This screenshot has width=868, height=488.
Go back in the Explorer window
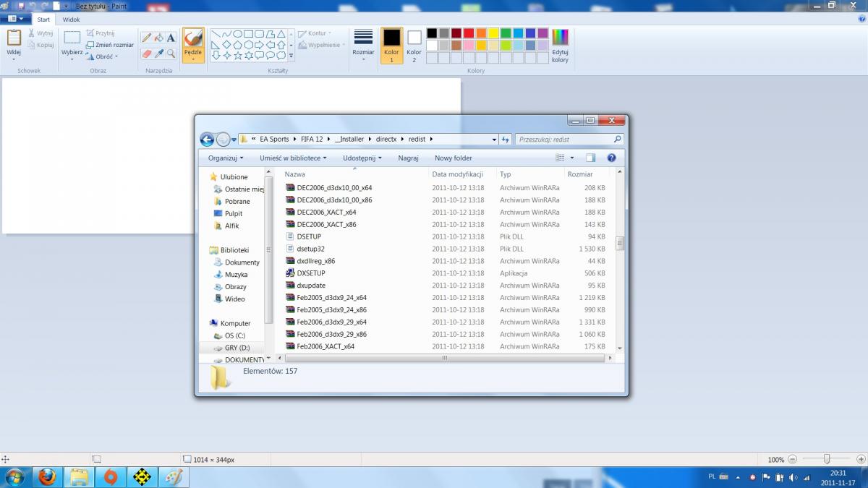tap(207, 140)
